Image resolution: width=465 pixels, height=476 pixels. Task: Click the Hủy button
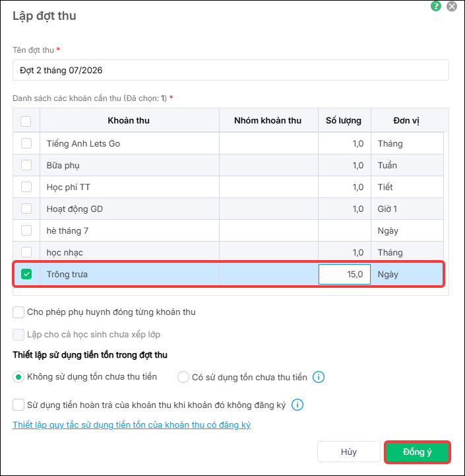pos(349,452)
